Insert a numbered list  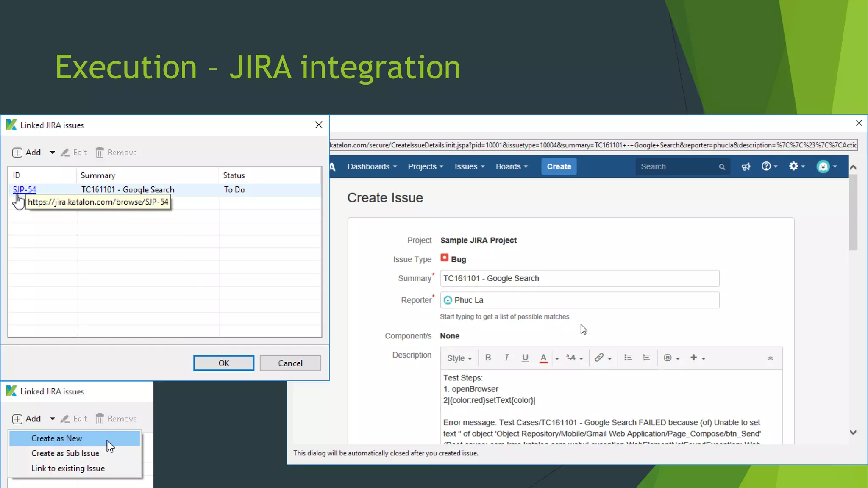pos(646,358)
